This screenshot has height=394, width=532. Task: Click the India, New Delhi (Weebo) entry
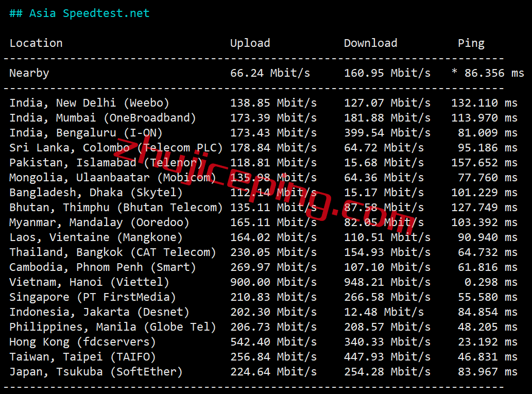click(x=89, y=103)
